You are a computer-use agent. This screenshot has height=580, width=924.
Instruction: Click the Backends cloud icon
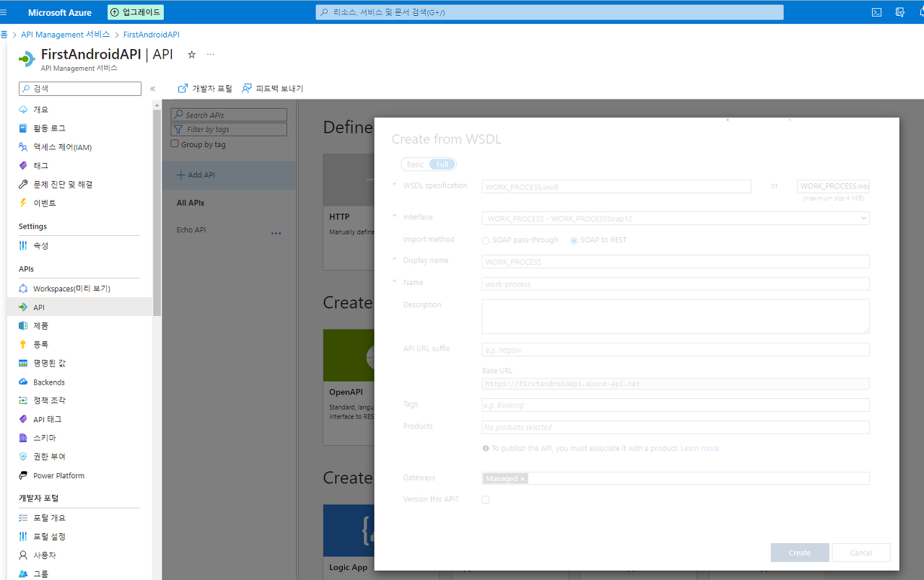(23, 382)
